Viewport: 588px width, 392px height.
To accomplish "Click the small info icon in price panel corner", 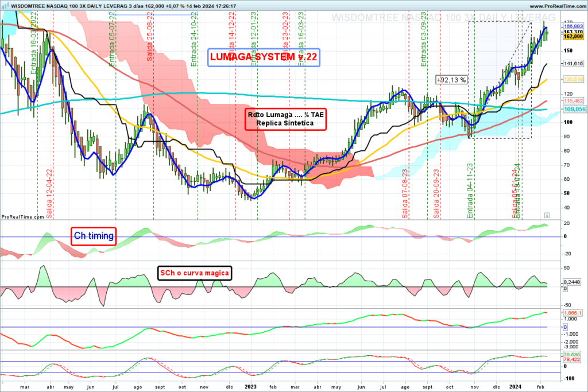I will (x=547, y=215).
